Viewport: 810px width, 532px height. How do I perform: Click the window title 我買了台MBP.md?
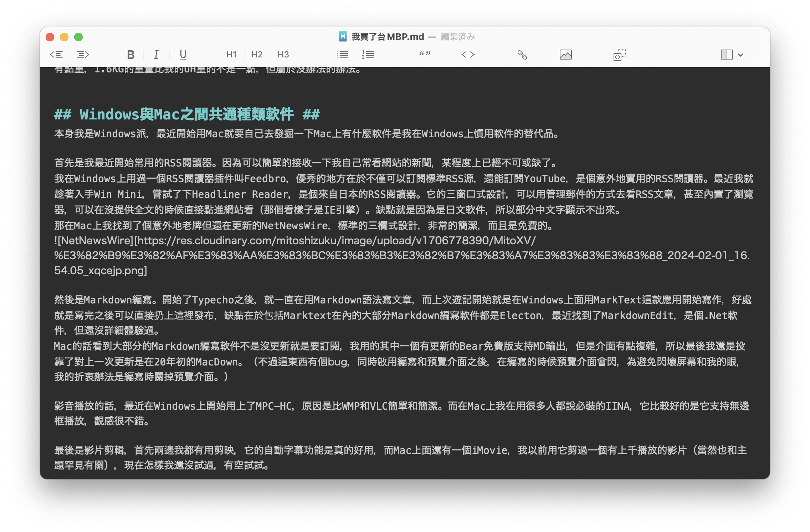pyautogui.click(x=388, y=37)
